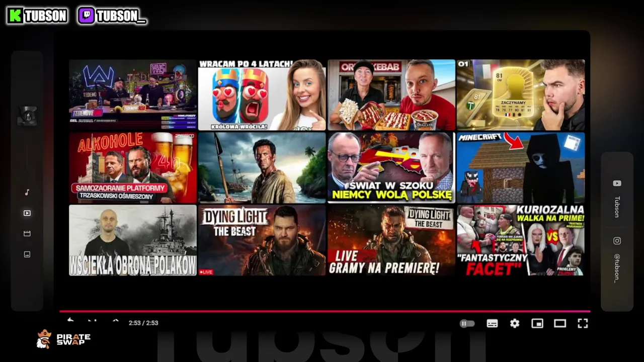This screenshot has width=644, height=362.
Task: Open the shipwreck island man thumbnail
Action: pyautogui.click(x=262, y=167)
